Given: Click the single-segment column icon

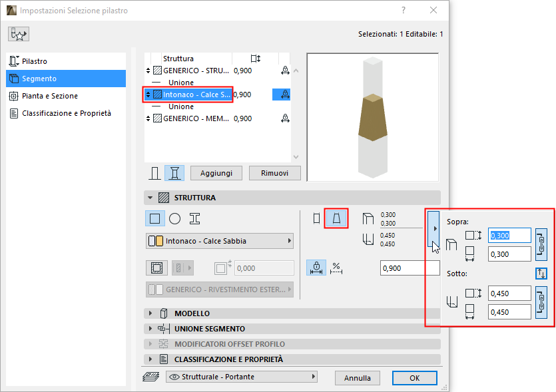Looking at the screenshot, I should coord(154,173).
